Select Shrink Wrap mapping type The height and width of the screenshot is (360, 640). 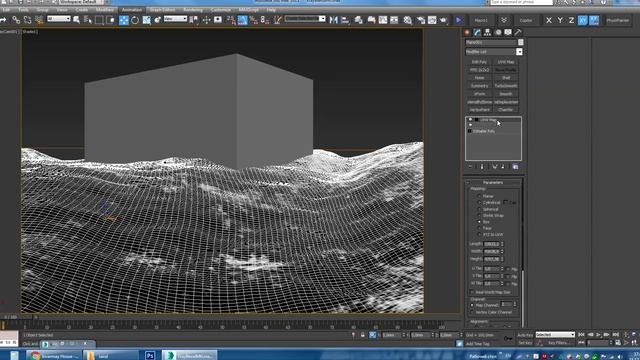click(x=479, y=216)
